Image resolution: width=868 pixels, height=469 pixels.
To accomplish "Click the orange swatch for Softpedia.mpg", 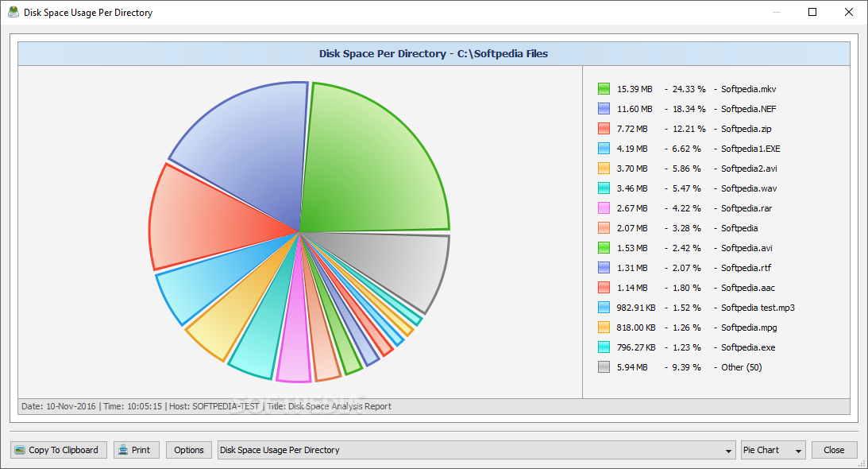I will (604, 328).
